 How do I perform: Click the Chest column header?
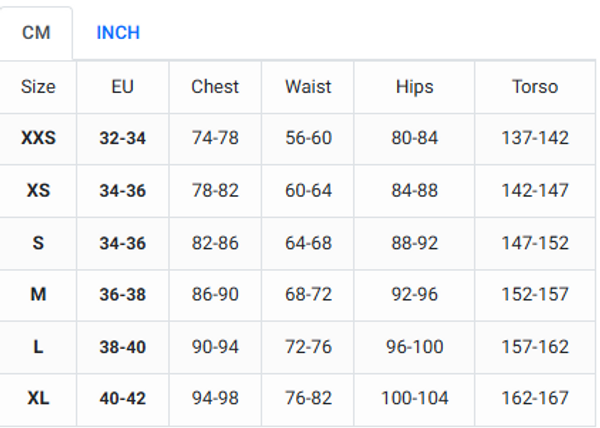coord(215,86)
